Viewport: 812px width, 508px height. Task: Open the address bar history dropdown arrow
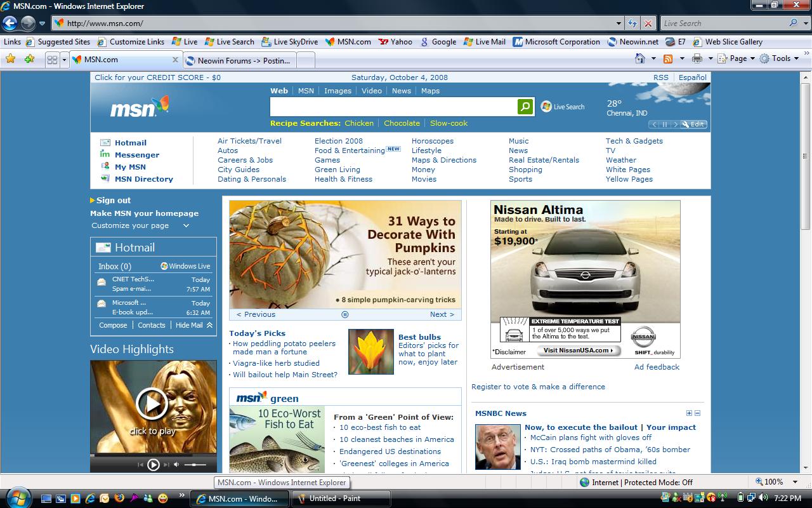click(619, 23)
